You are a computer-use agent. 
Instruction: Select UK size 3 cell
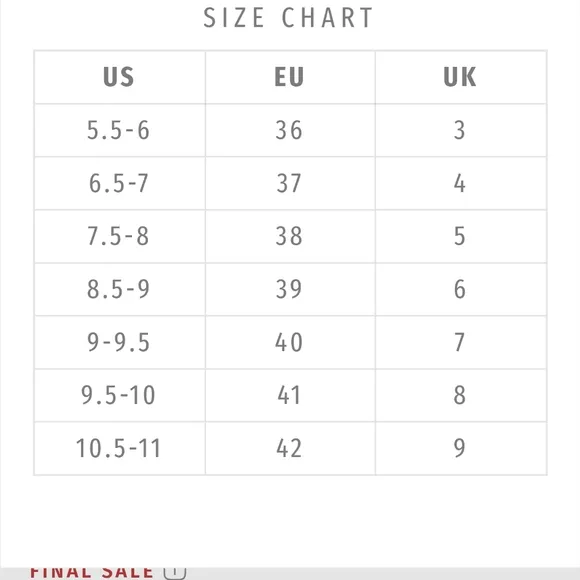[x=461, y=131]
